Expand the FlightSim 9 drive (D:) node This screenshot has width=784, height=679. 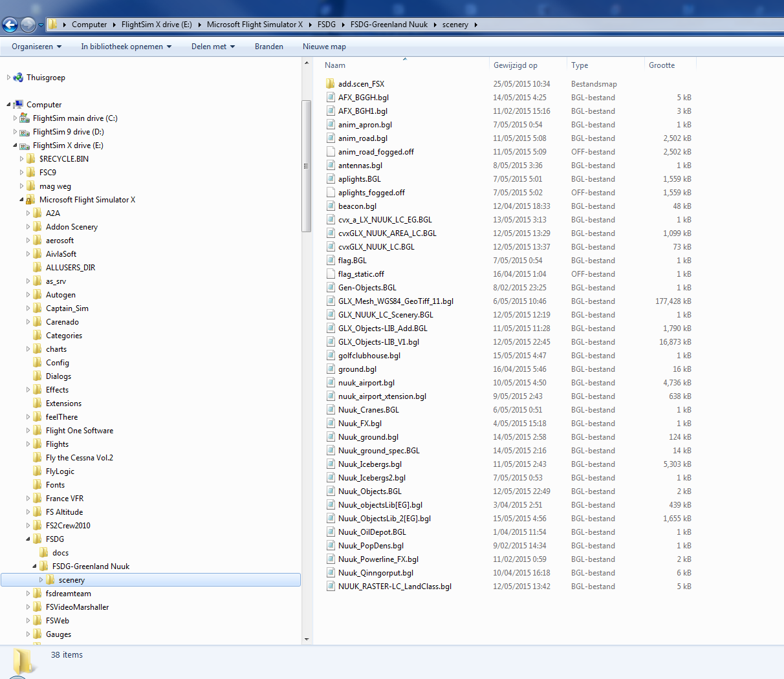pos(15,132)
